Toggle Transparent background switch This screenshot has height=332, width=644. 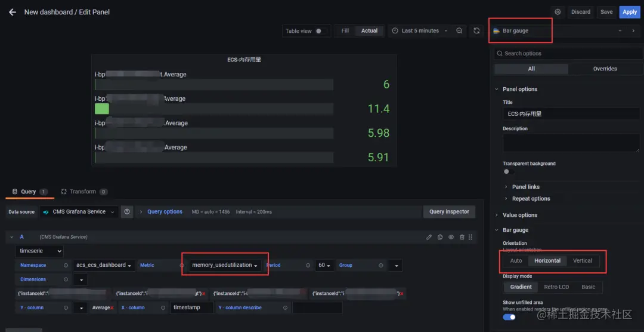(x=509, y=171)
